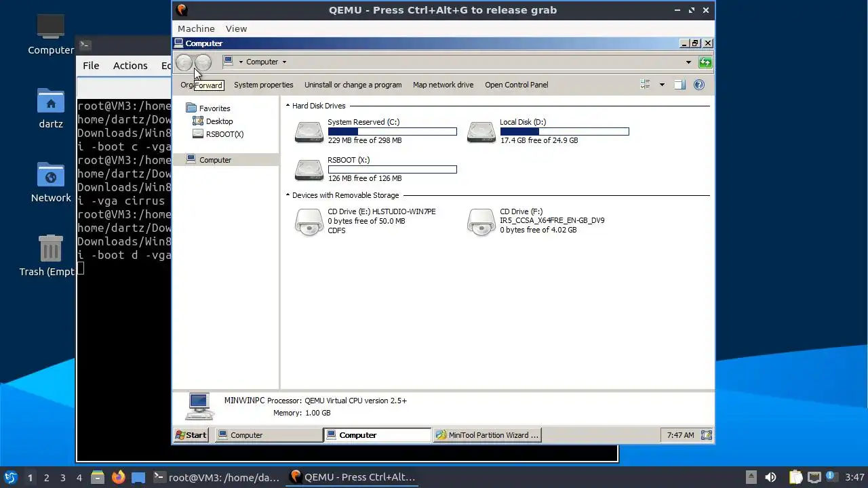The image size is (868, 488).
Task: Click the Computer icon in the address bar
Action: [229, 61]
